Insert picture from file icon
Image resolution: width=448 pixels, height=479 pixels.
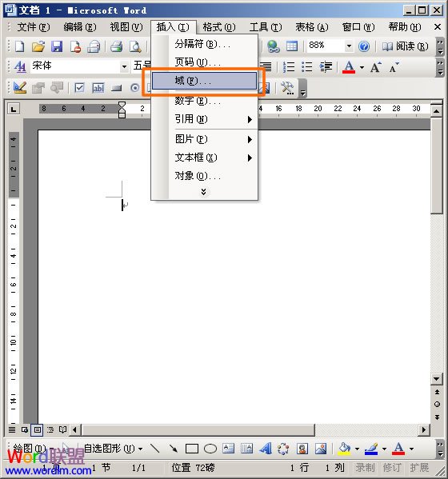coord(321,449)
